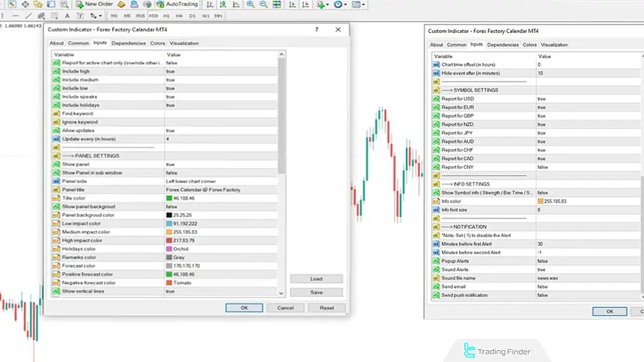Select the text 'A' drawing tool
The height and width of the screenshot is (362, 644).
coord(67,16)
